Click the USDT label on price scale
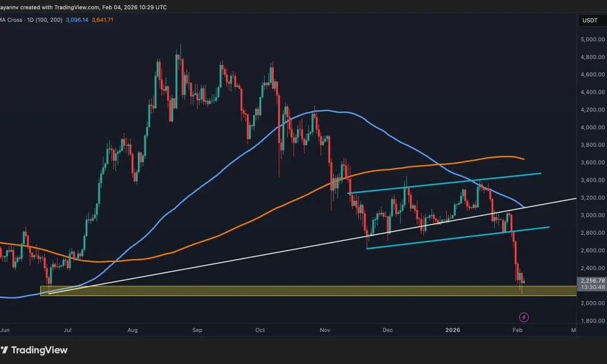Image resolution: width=607 pixels, height=364 pixels. point(590,20)
